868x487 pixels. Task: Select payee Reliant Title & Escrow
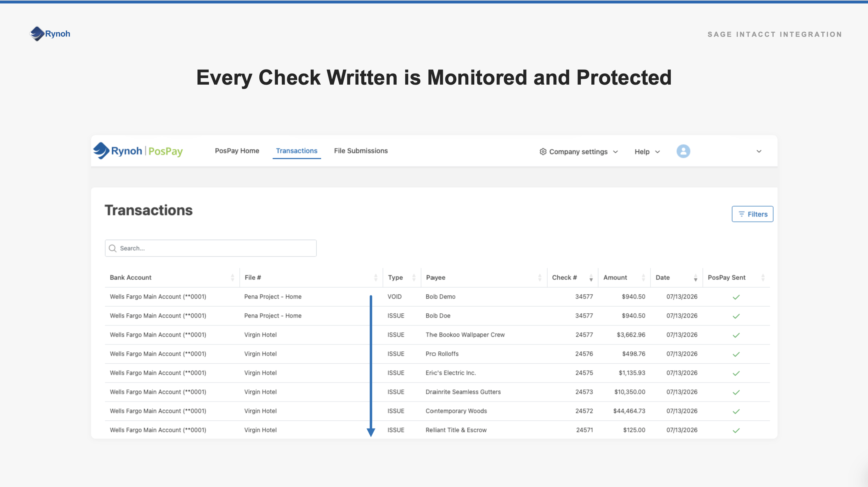(456, 430)
